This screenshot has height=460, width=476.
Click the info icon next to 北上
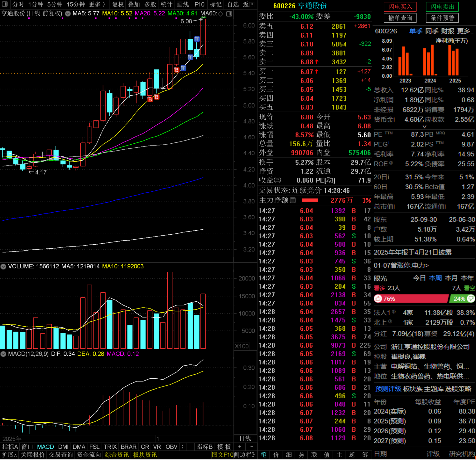[390, 322]
